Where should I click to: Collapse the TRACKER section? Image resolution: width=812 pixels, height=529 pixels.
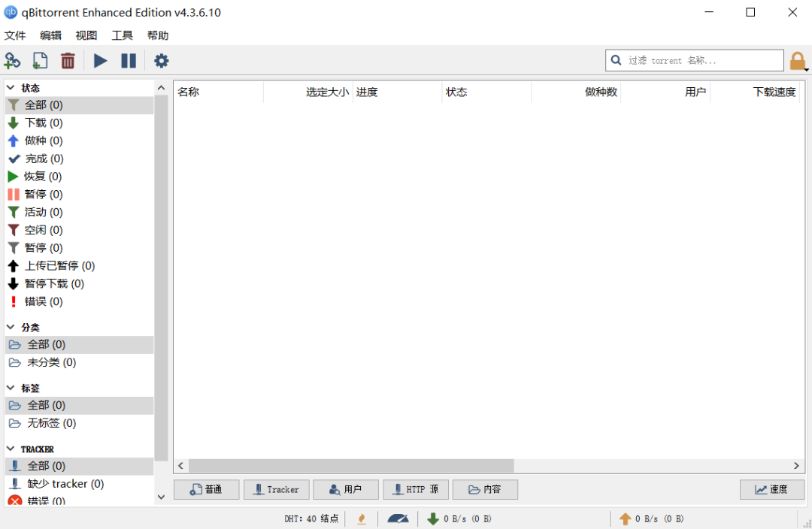11,449
